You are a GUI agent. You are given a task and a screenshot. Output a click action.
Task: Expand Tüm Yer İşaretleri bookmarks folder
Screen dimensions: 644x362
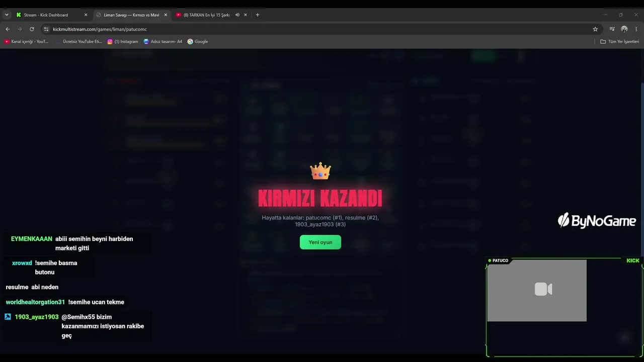click(x=619, y=42)
